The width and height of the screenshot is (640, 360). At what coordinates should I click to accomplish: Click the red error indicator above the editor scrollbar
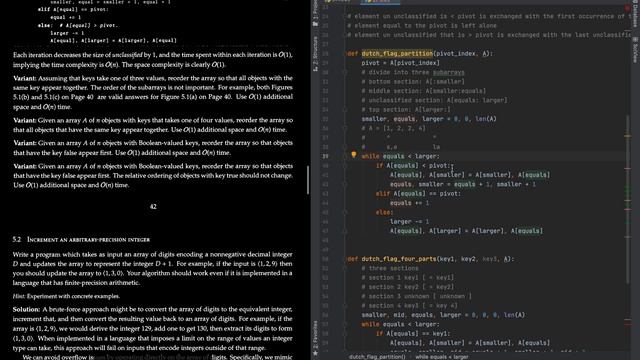pos(628,8)
